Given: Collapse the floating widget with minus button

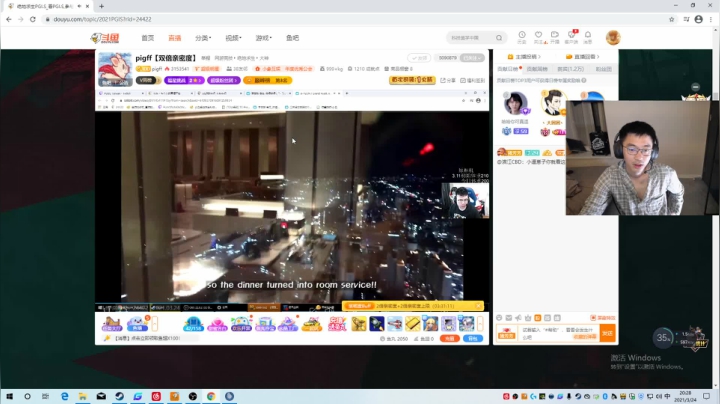Looking at the screenshot, I should tap(696, 87).
